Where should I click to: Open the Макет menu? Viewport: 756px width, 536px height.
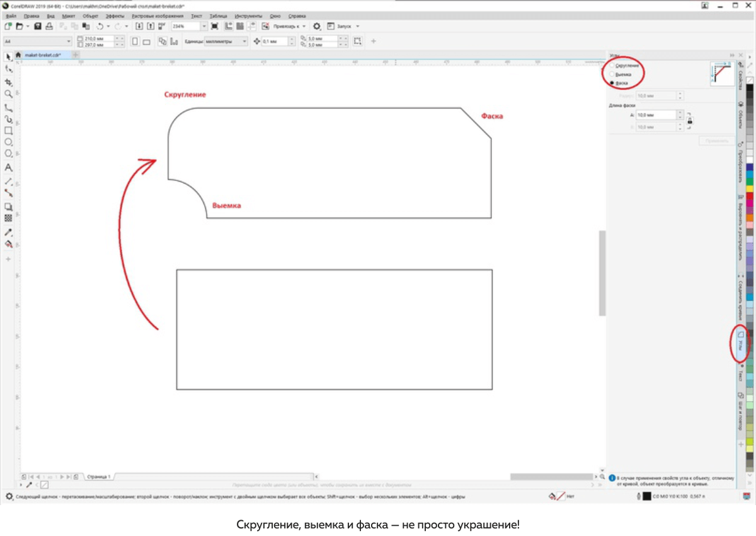(x=69, y=15)
